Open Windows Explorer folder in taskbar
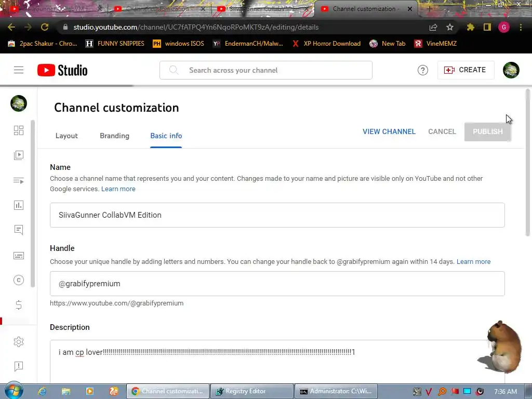This screenshot has height=399, width=532. pyautogui.click(x=66, y=391)
